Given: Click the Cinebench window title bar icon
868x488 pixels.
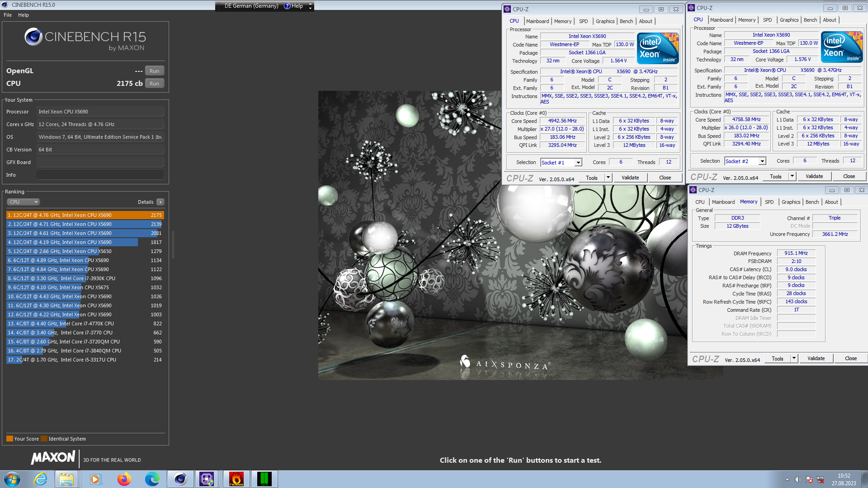Looking at the screenshot, I should tap(5, 5).
